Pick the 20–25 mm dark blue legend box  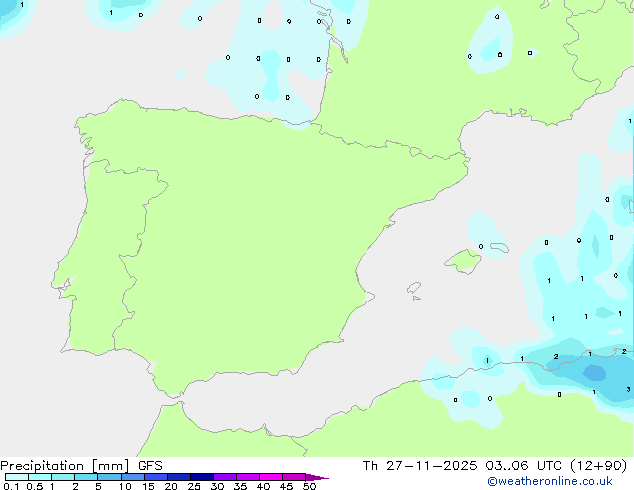[x=179, y=477]
